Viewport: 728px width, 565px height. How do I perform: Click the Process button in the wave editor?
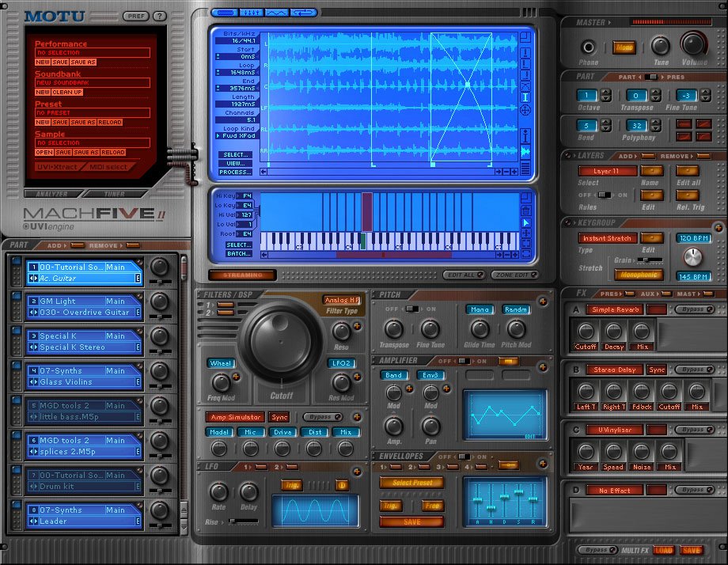point(235,172)
